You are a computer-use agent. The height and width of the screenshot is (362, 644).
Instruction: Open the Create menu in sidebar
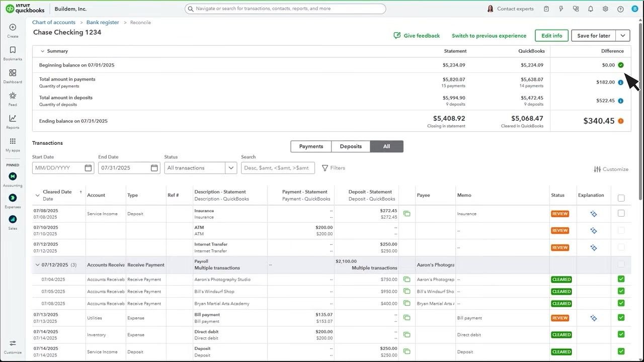pos(13,30)
